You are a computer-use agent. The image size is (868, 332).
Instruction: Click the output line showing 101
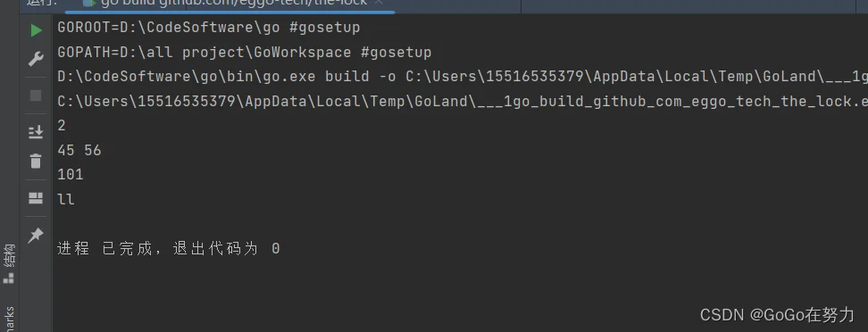71,175
